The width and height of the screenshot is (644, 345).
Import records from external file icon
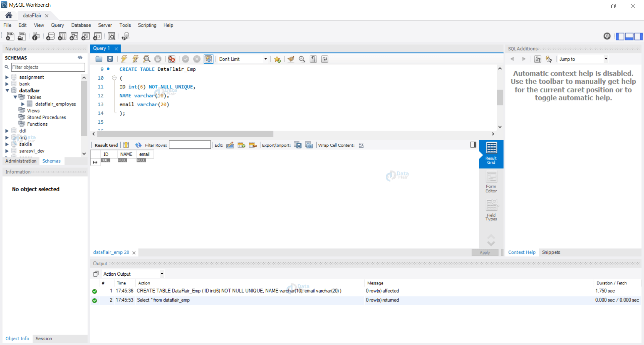coord(309,145)
